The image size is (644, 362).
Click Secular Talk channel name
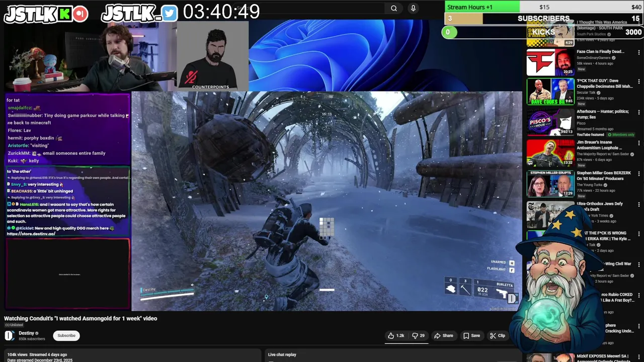click(588, 93)
